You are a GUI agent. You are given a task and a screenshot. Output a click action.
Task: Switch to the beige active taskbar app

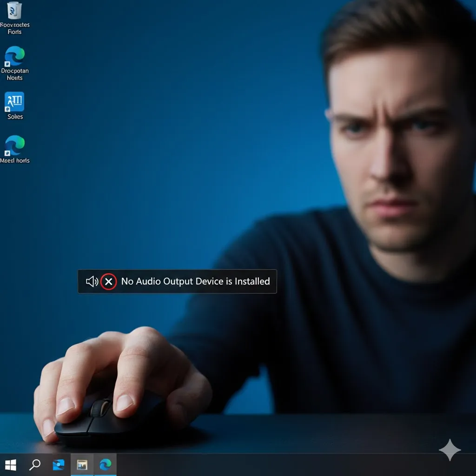coord(82,464)
